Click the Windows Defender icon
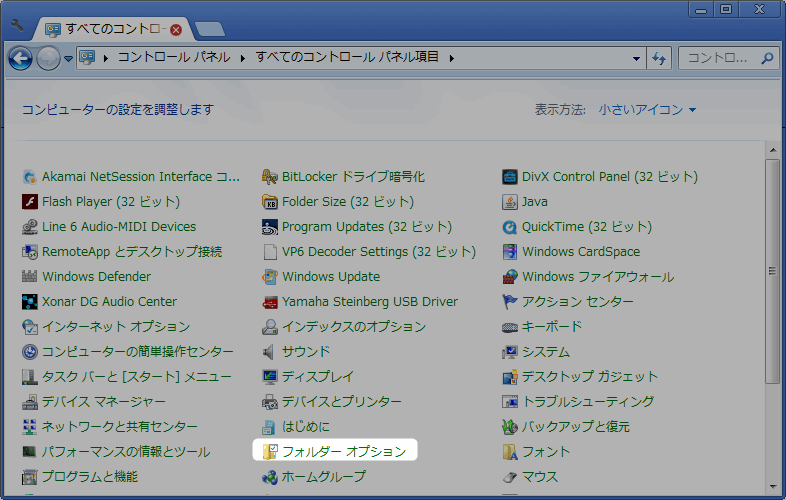 (x=30, y=277)
